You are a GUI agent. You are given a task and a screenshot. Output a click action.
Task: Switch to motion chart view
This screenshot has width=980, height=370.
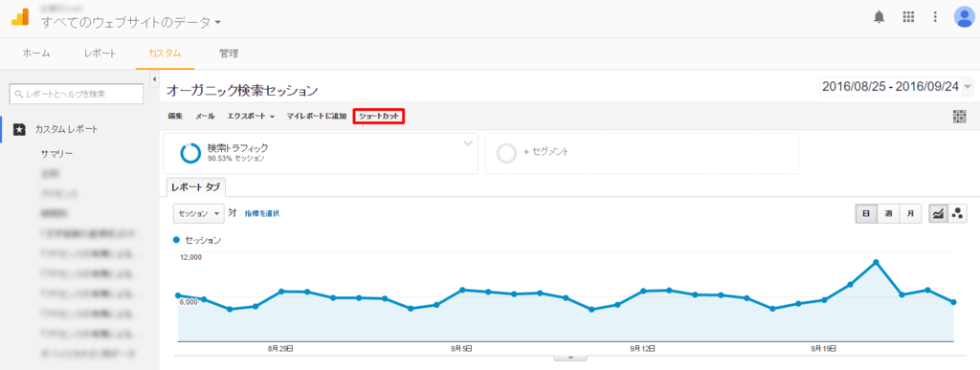(957, 213)
